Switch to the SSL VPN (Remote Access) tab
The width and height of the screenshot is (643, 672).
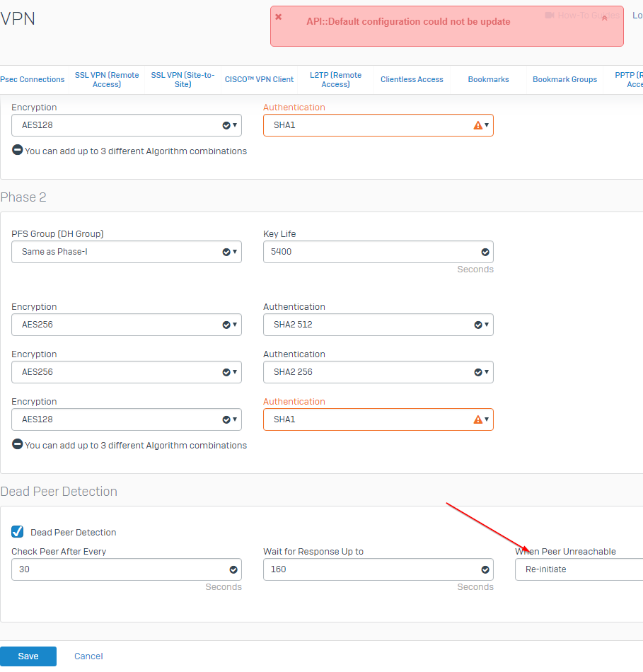(107, 80)
